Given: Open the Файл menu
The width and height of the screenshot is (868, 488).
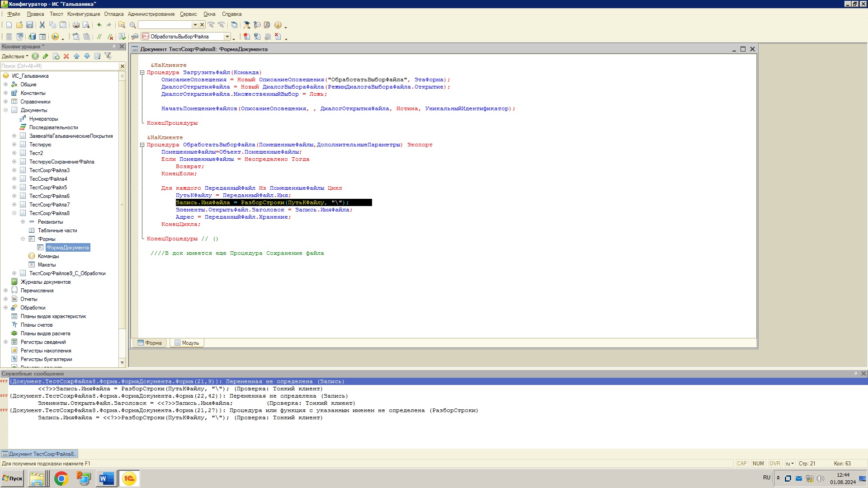Looking at the screenshot, I should tap(14, 14).
